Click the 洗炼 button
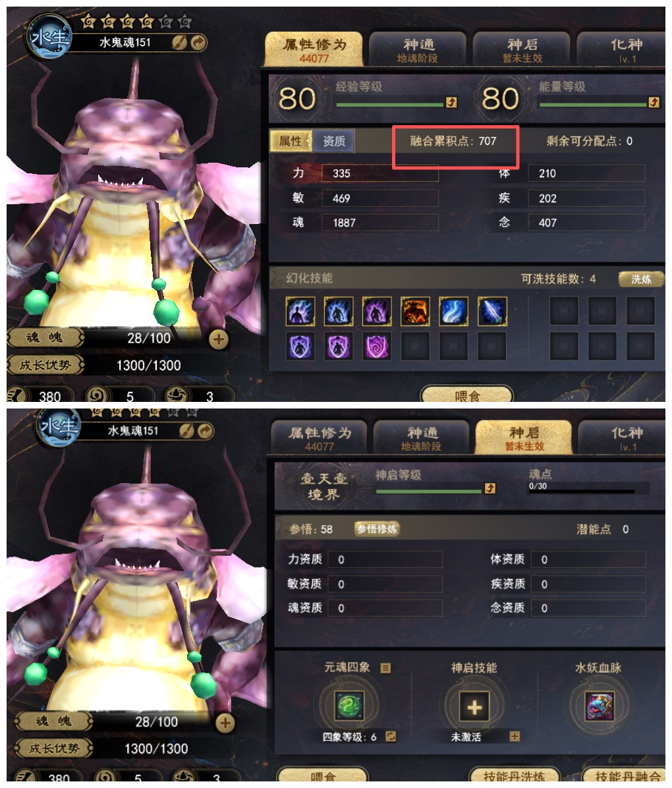Screen dimensions: 672x788 (x=641, y=279)
